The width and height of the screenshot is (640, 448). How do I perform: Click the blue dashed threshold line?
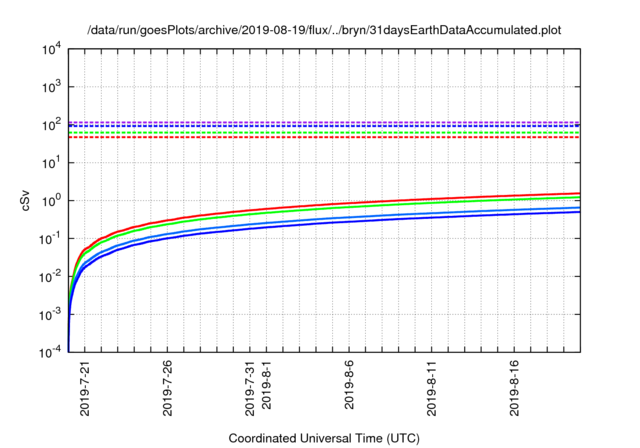tap(324, 126)
